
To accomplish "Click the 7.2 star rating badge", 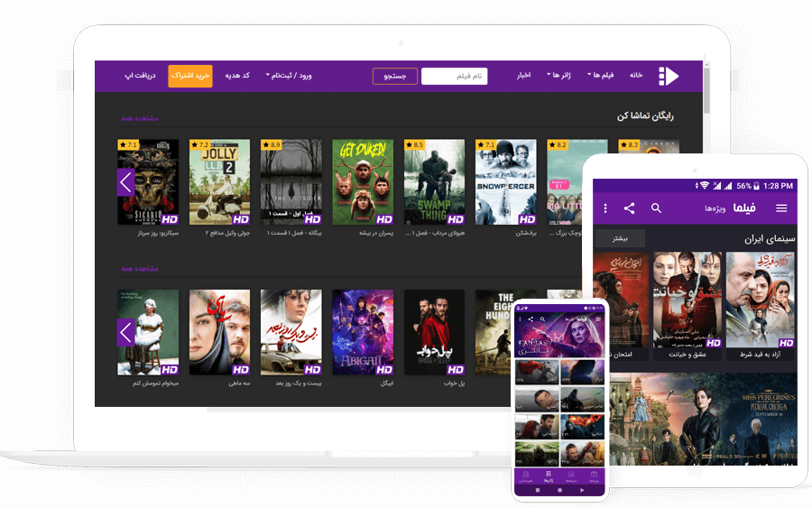I will point(199,145).
